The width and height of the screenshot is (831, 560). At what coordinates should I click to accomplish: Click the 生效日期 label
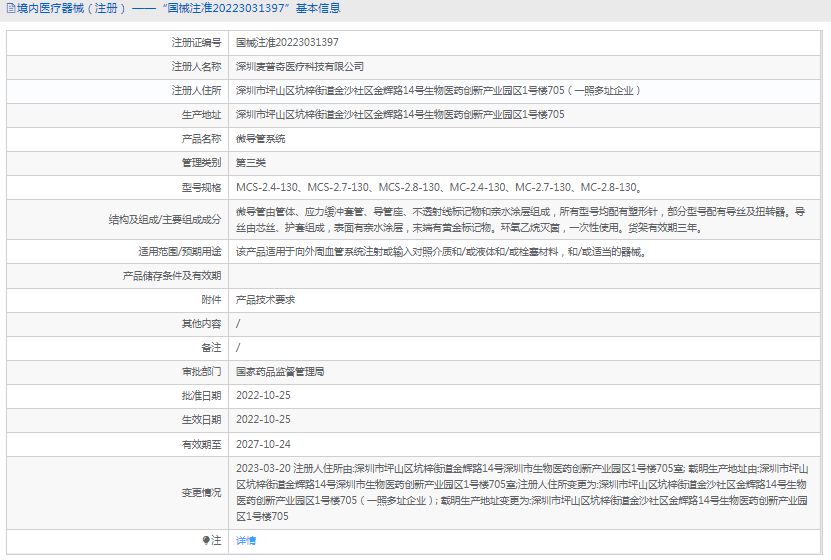[201, 420]
